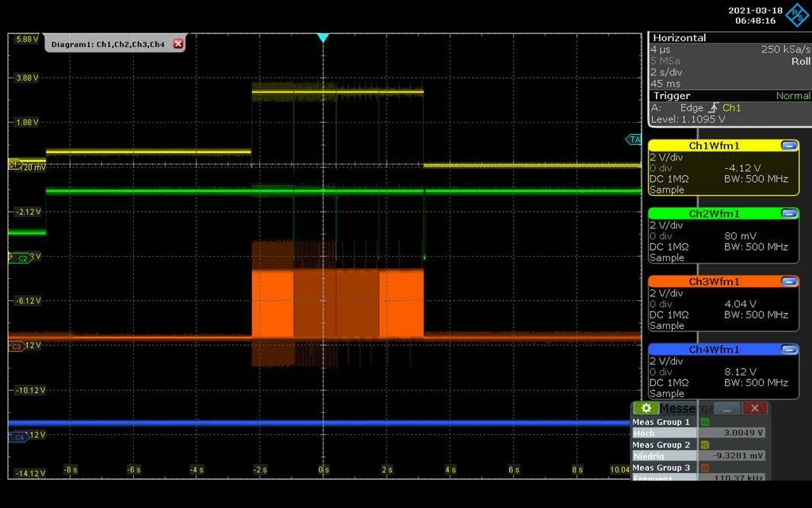Viewport: 812px width, 508px height.
Task: Minimize the Ch1Wfm1 signal panel
Action: point(788,145)
